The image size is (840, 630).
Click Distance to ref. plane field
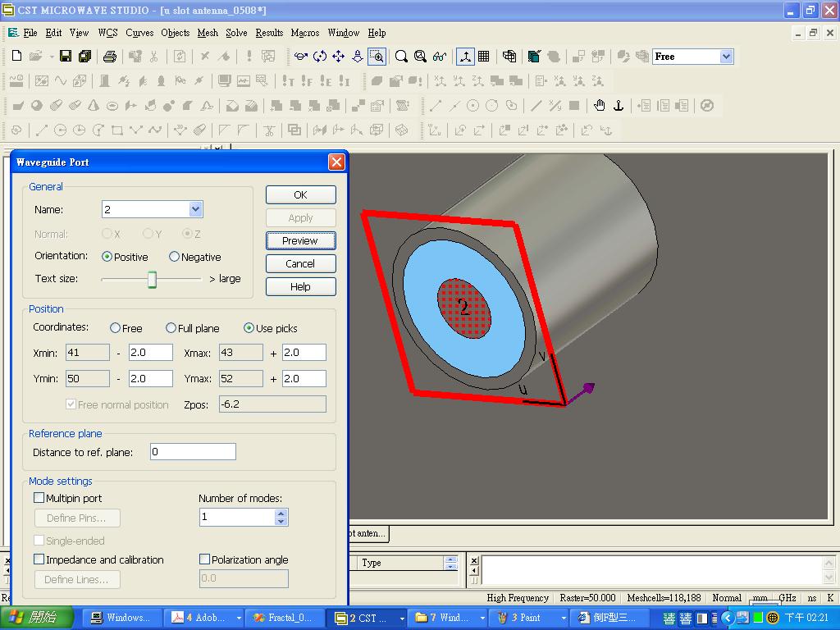pyautogui.click(x=193, y=452)
